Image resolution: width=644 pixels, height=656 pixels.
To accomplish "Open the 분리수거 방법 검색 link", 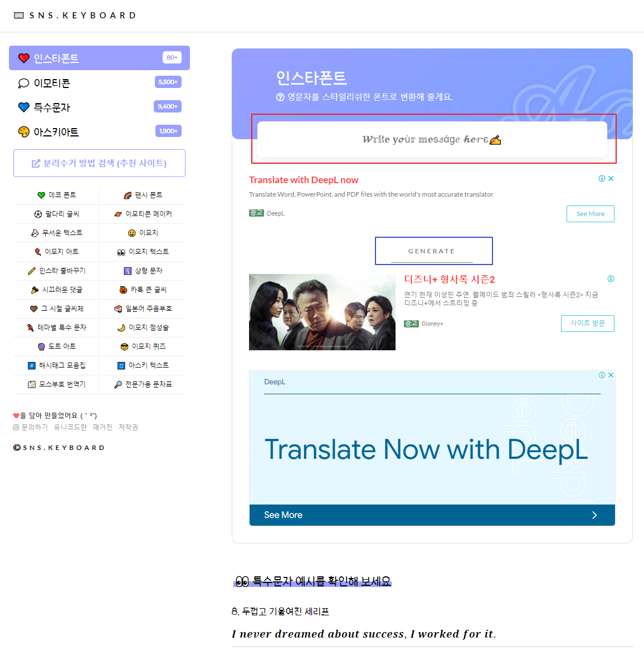I will (99, 163).
